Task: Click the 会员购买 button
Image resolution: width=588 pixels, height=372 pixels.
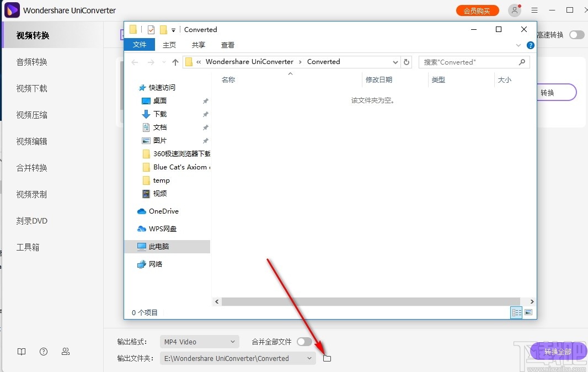Action: [477, 10]
